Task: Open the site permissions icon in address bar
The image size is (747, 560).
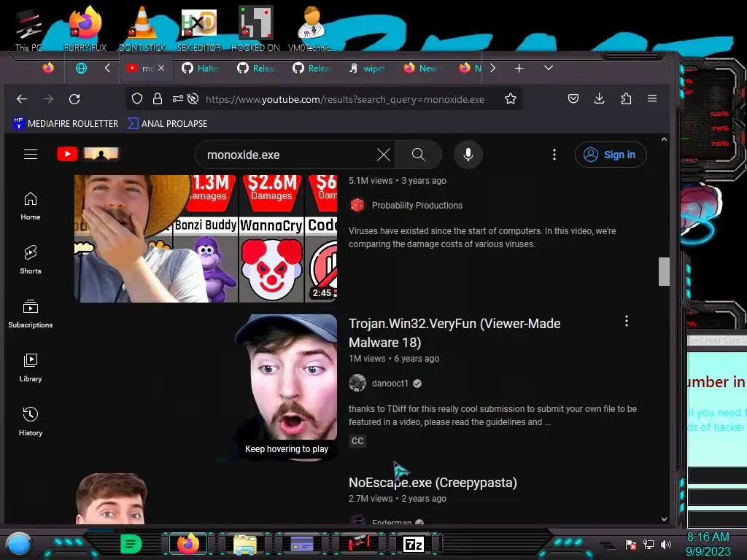Action: click(178, 98)
